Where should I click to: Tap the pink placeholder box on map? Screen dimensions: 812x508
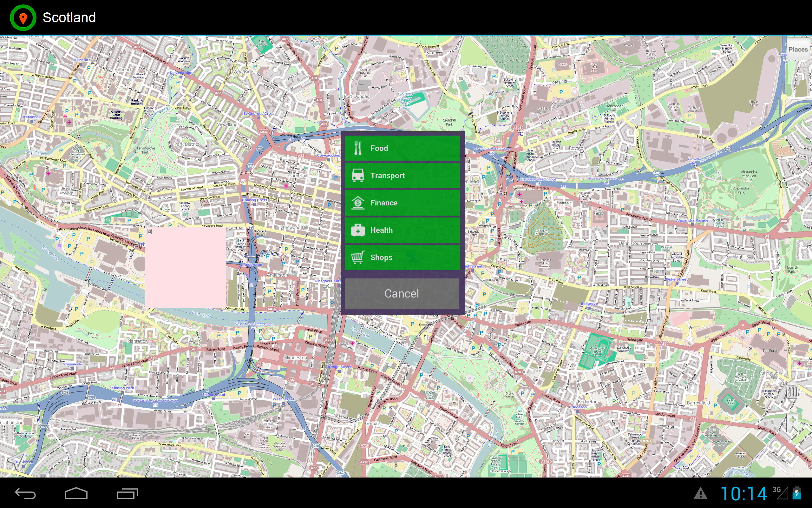click(186, 267)
